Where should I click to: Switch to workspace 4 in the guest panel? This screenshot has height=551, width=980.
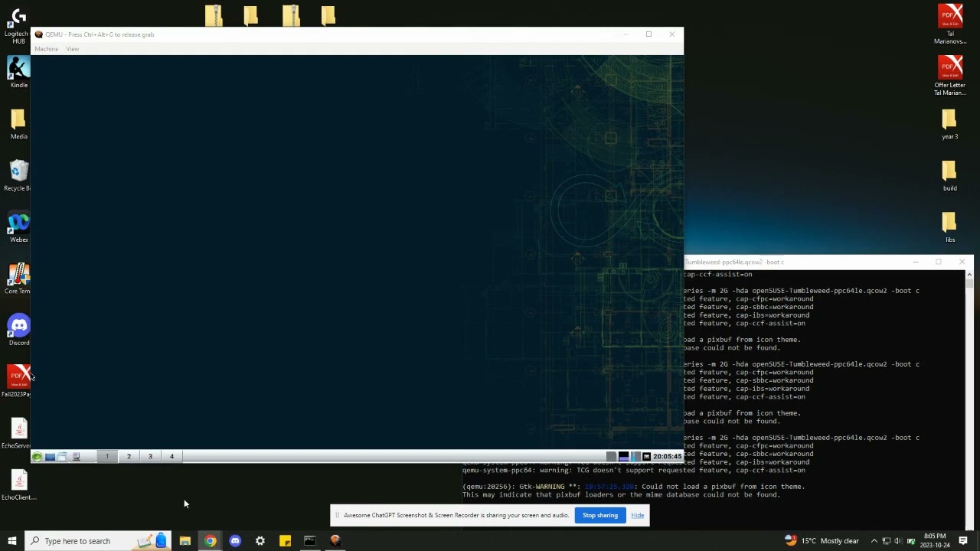click(171, 457)
